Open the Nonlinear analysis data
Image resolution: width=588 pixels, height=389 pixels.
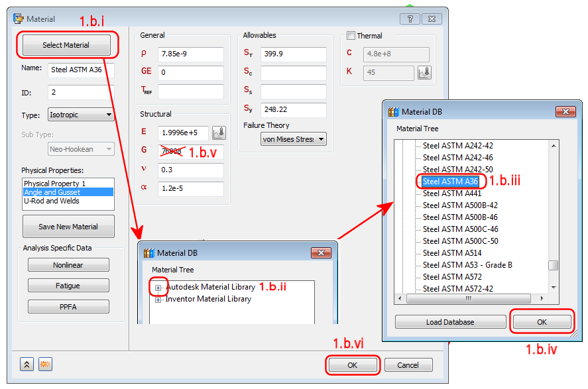point(68,265)
